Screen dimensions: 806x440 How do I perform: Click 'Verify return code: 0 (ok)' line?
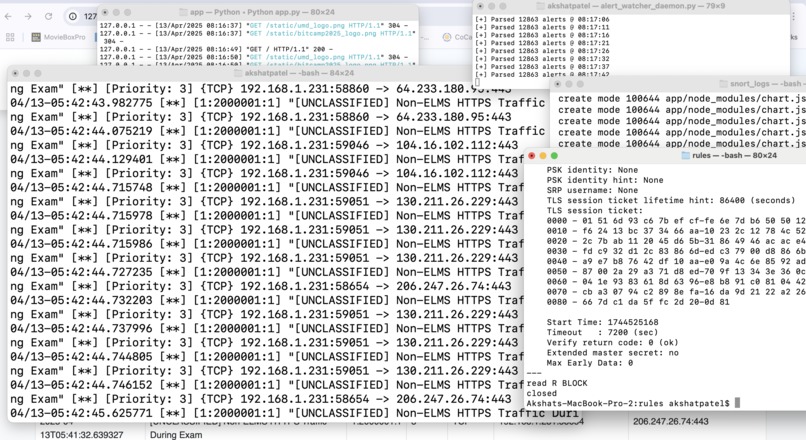(612, 342)
